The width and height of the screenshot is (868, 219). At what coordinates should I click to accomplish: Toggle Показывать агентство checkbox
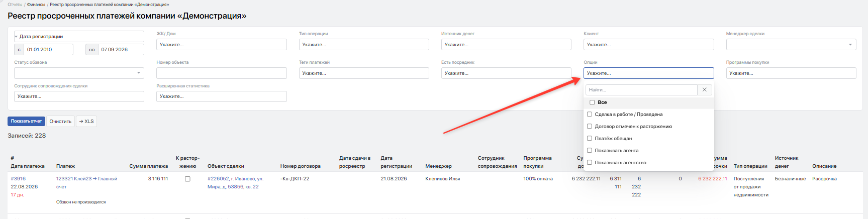point(590,163)
